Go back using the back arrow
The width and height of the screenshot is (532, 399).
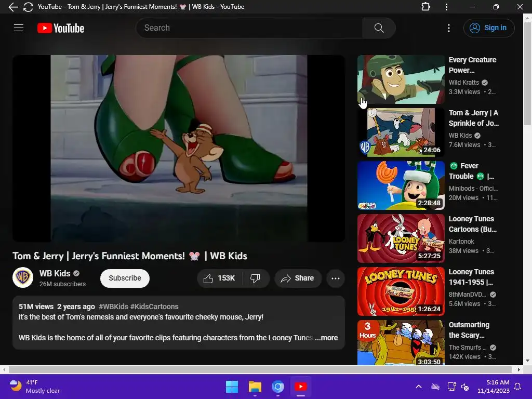(x=13, y=7)
